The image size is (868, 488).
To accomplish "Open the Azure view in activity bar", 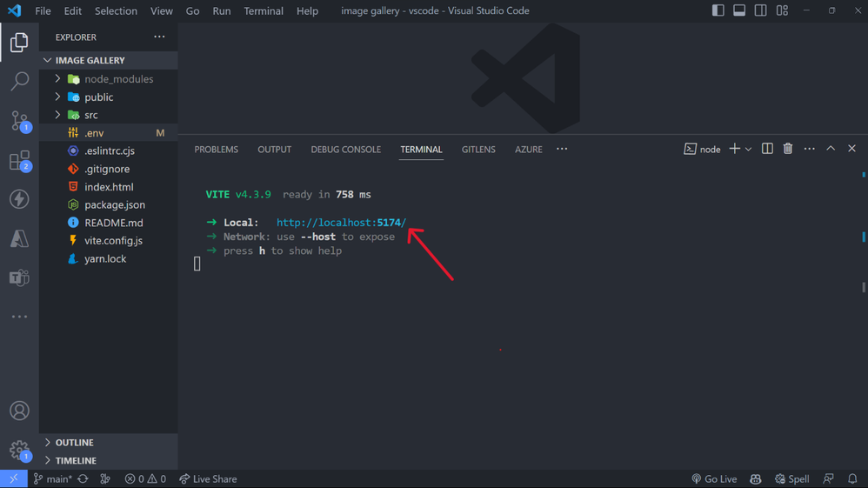I will (19, 238).
